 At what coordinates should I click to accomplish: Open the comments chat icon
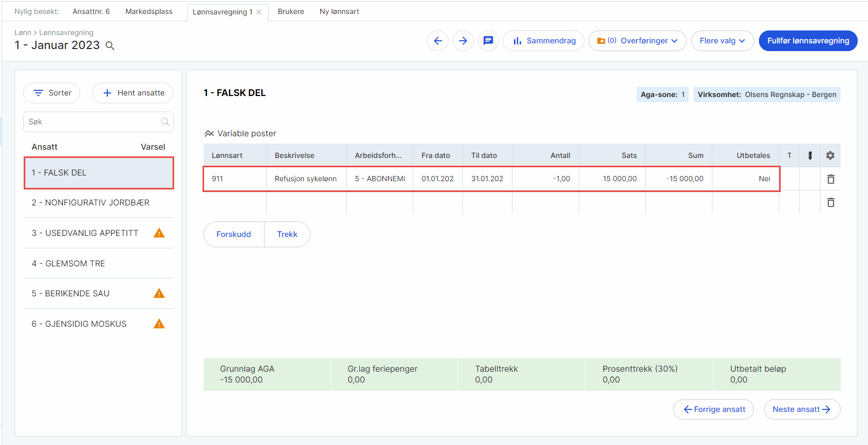[488, 41]
